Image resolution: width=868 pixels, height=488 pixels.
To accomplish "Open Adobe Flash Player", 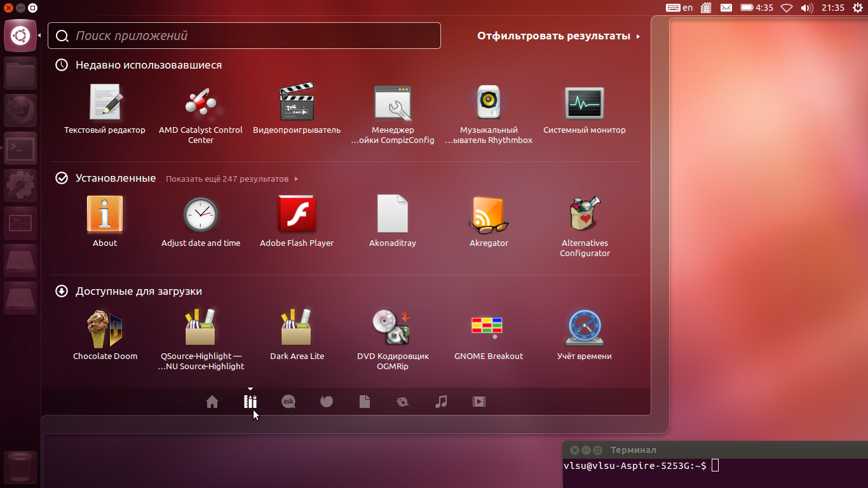I will coord(297,222).
